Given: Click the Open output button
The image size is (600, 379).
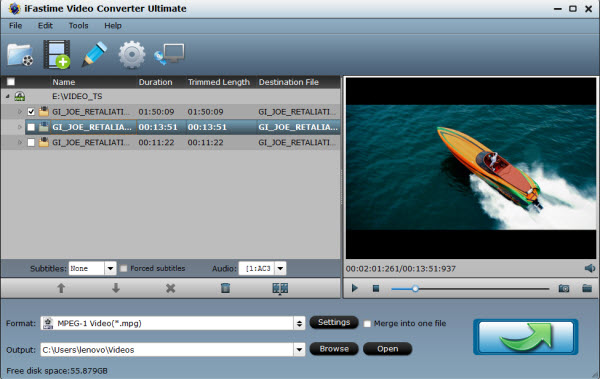Looking at the screenshot, I should point(388,349).
